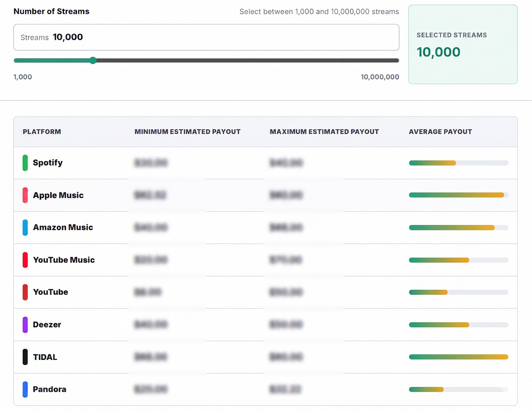532x411 pixels.
Task: Select the Average Payout column header
Action: [440, 132]
